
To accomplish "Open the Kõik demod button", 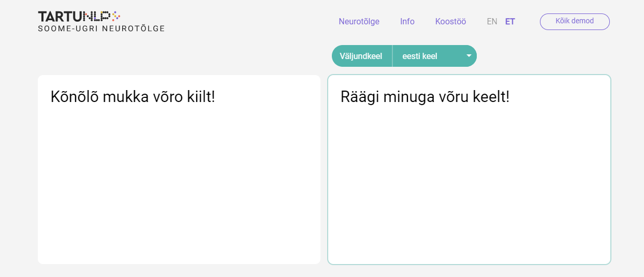I will click(x=575, y=21).
